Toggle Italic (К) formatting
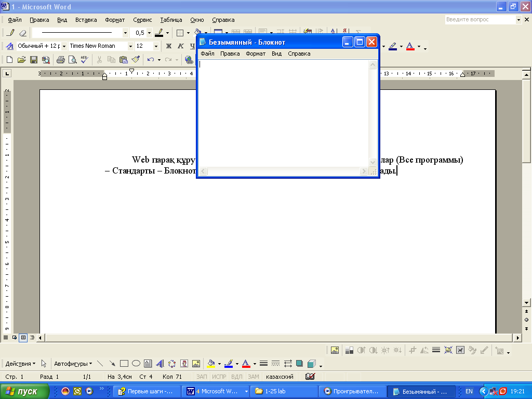532x399 pixels. [x=180, y=46]
